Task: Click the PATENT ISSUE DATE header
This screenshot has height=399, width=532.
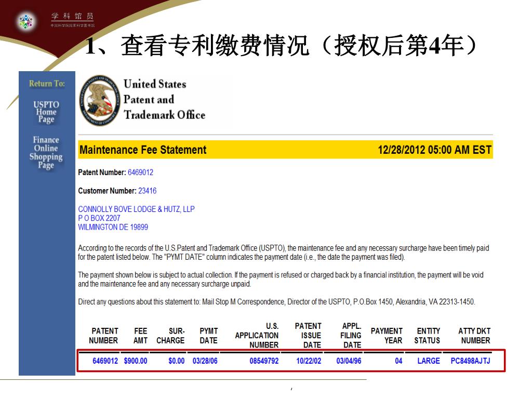Action: pyautogui.click(x=308, y=335)
